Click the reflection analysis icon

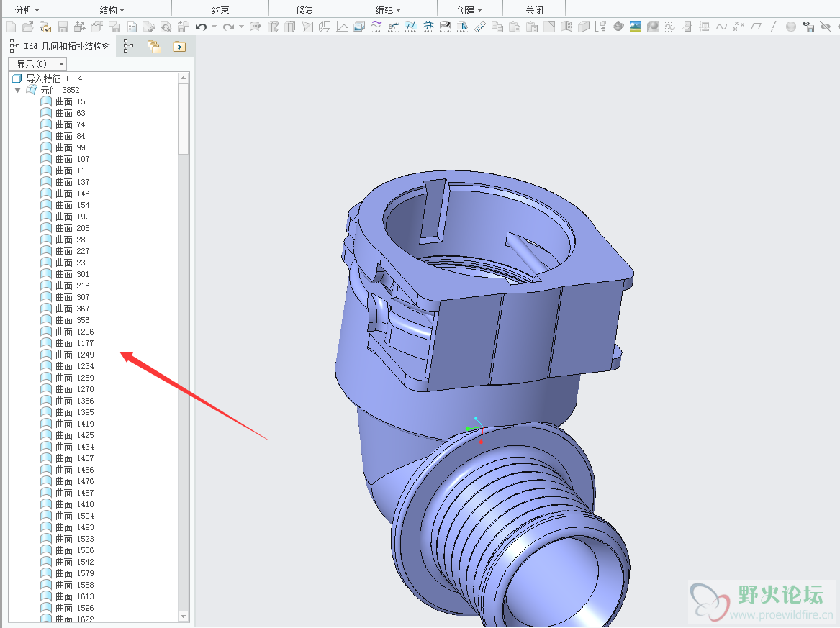coord(445,26)
